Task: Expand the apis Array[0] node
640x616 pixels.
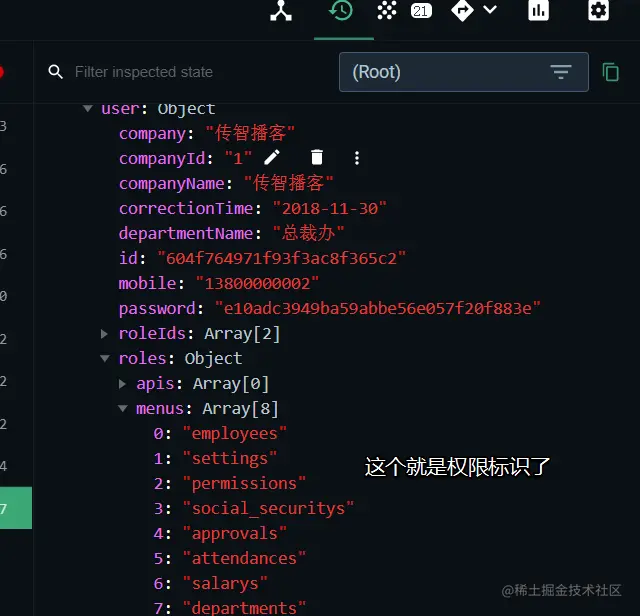Action: [122, 384]
